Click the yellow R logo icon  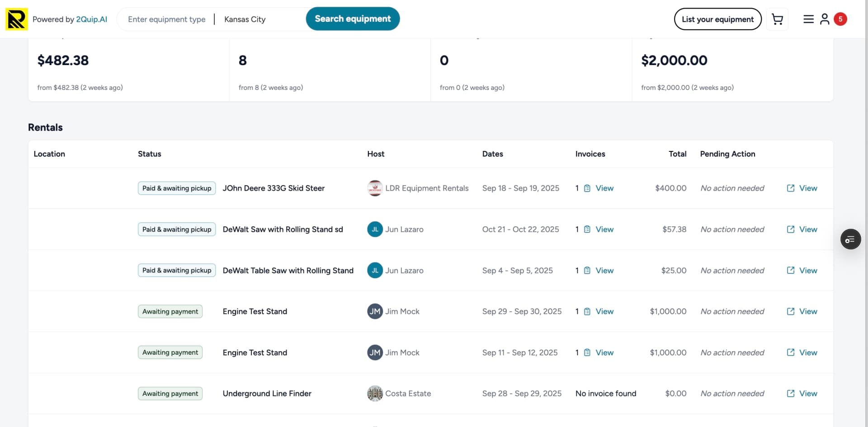click(x=17, y=19)
